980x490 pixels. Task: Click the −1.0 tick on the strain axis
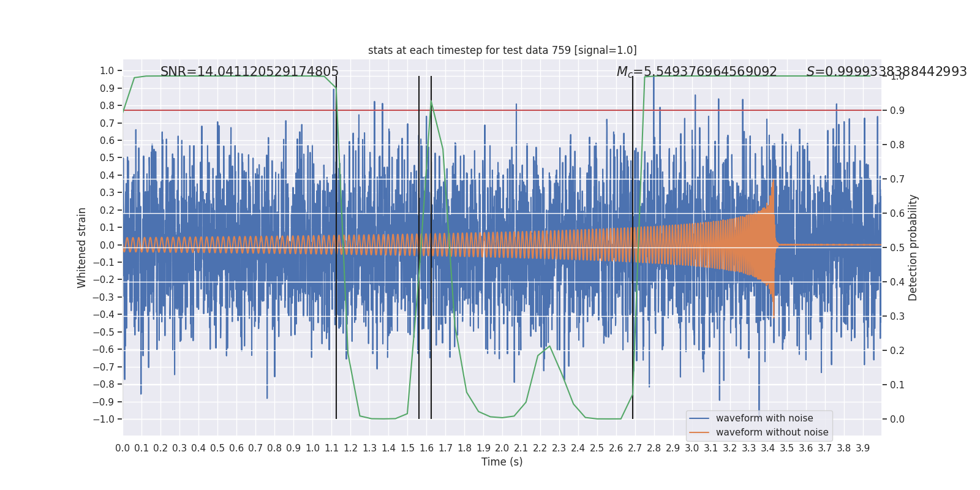(104, 419)
